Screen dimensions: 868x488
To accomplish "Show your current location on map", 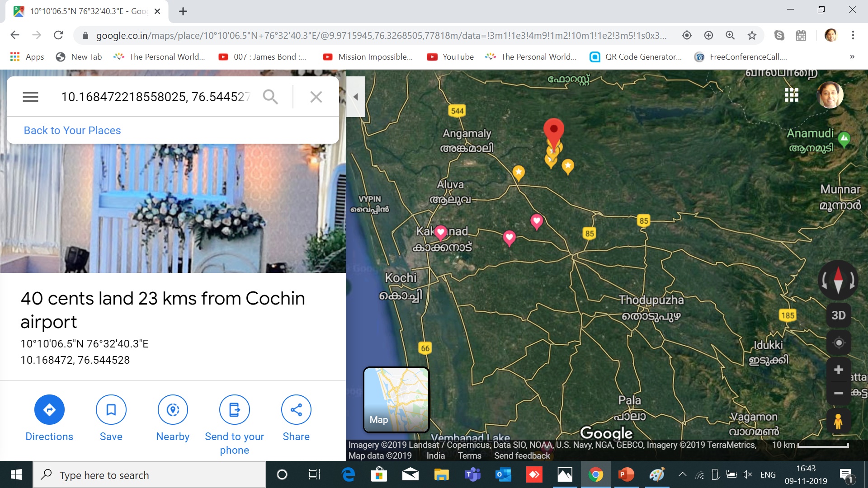I will [x=839, y=343].
